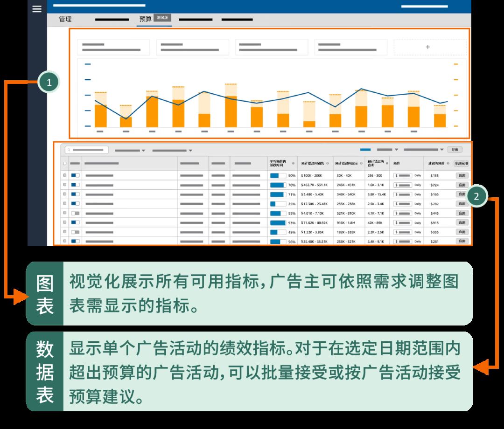Click the budget input in the $165 row

pos(403,194)
